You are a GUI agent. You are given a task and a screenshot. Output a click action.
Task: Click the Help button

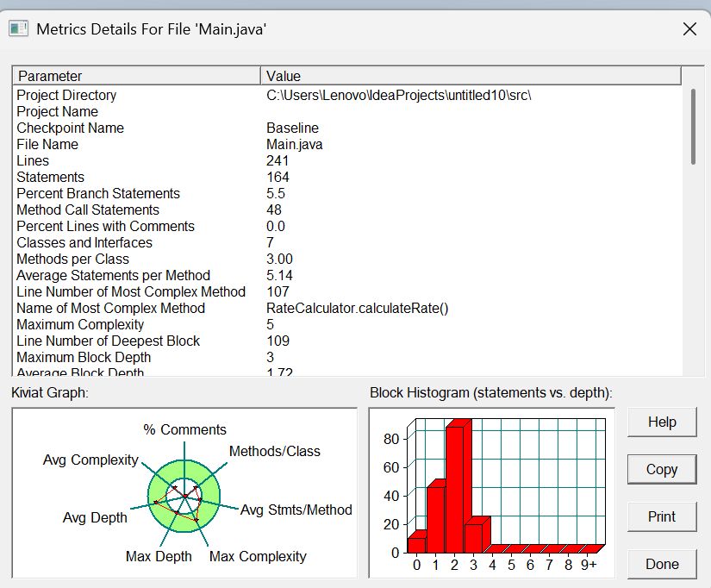[x=662, y=422]
